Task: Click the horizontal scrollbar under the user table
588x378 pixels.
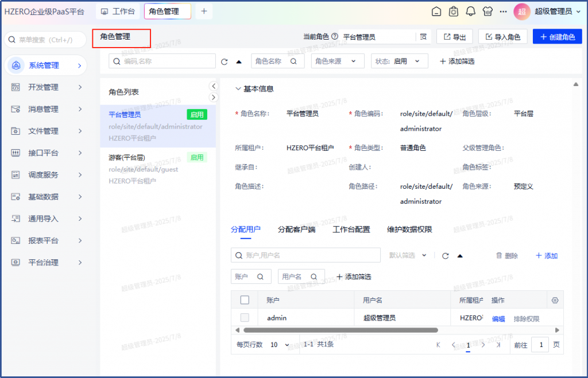Action: 341,330
